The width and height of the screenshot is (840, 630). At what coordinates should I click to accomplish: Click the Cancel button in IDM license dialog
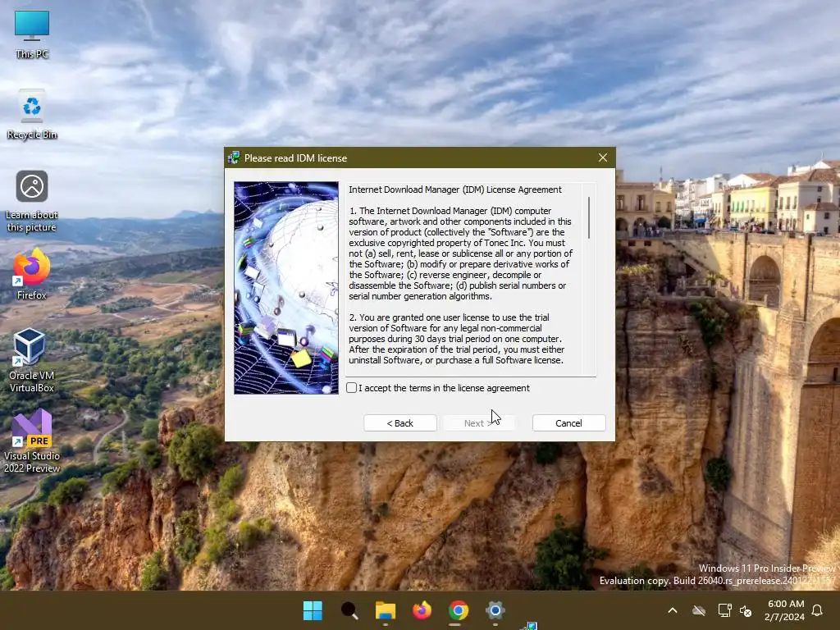[x=569, y=423]
